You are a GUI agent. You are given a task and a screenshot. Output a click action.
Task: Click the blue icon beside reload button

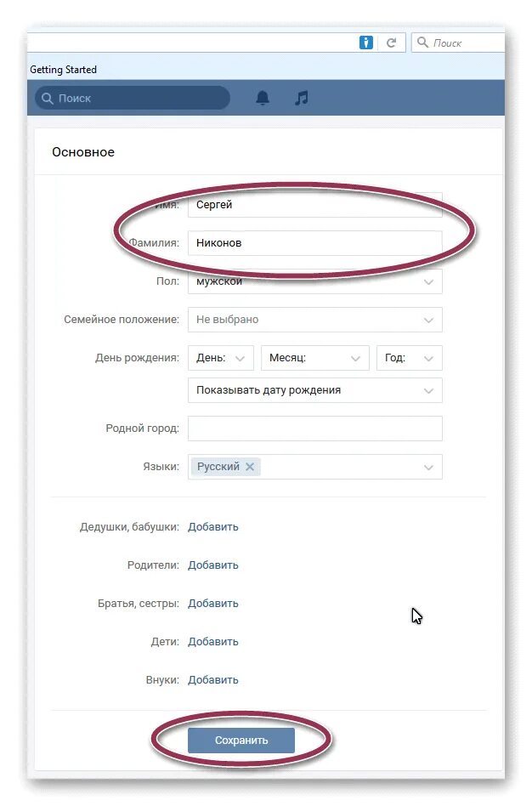366,43
